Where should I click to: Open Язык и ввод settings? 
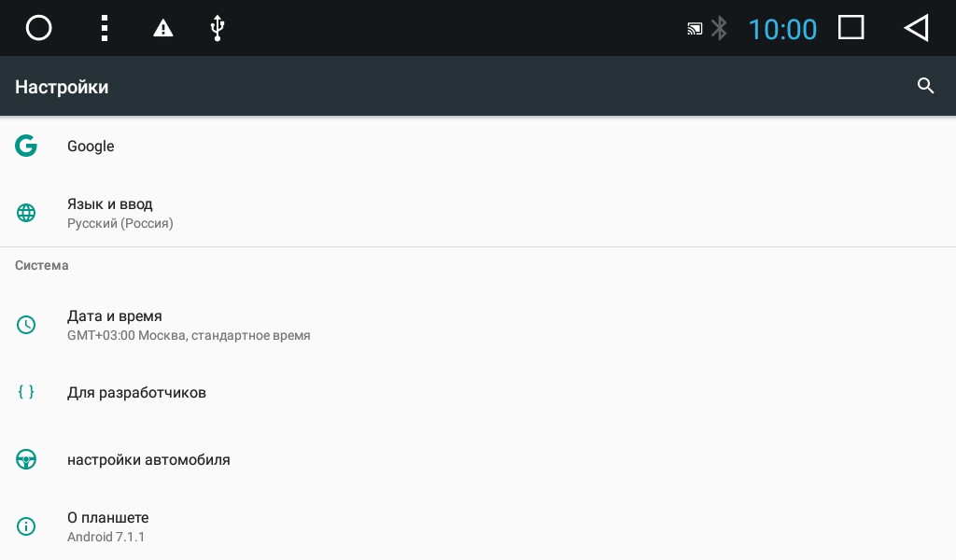pyautogui.click(x=478, y=214)
